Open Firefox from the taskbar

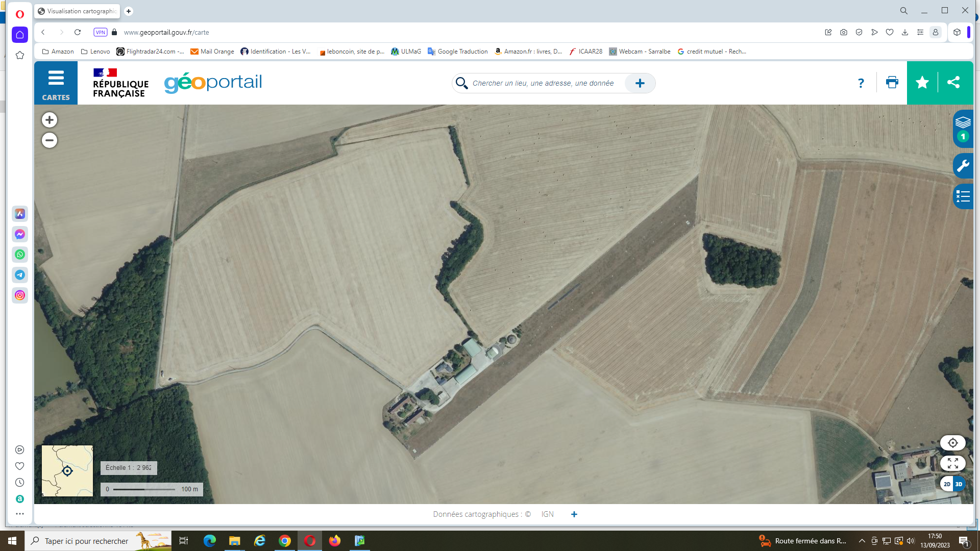[335, 541]
